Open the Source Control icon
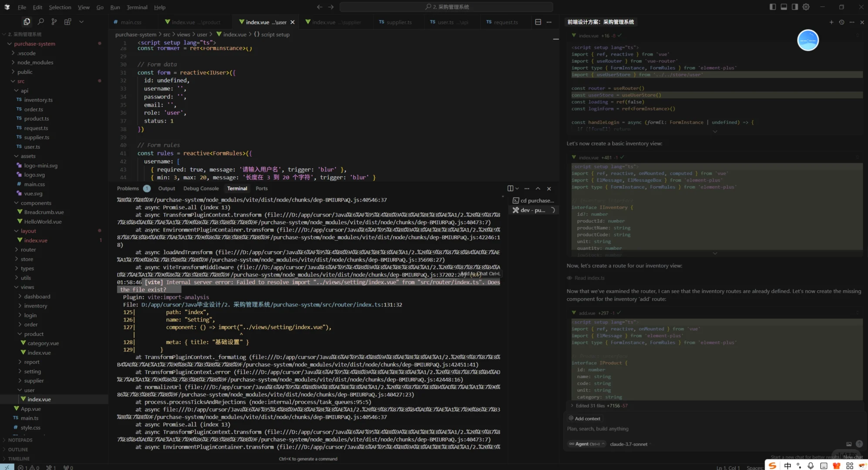The width and height of the screenshot is (868, 470). (54, 21)
